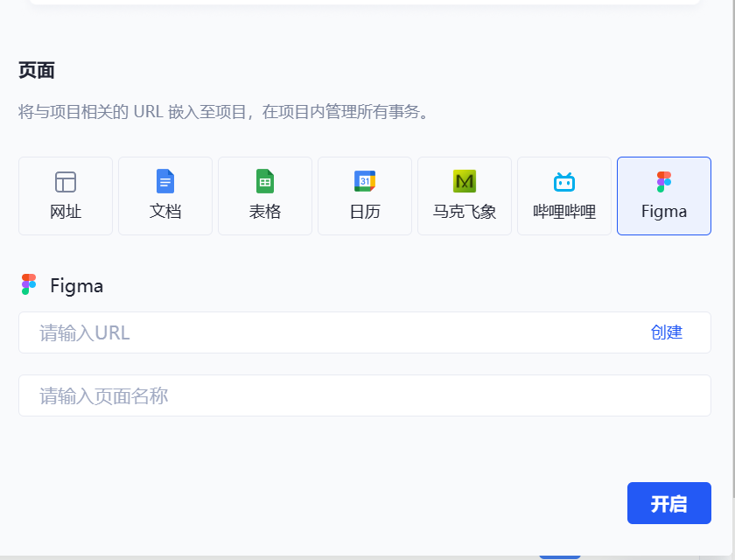Choose the blue 文档 document icon

point(165,181)
